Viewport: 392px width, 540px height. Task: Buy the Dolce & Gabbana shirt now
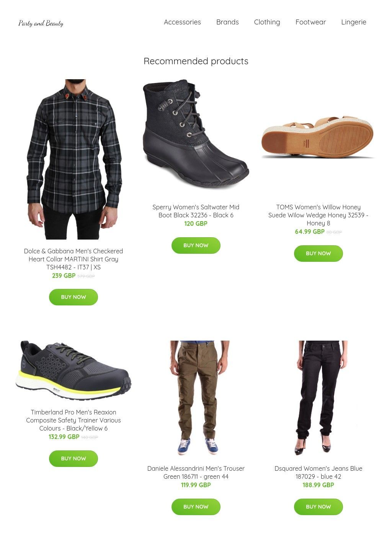(73, 297)
